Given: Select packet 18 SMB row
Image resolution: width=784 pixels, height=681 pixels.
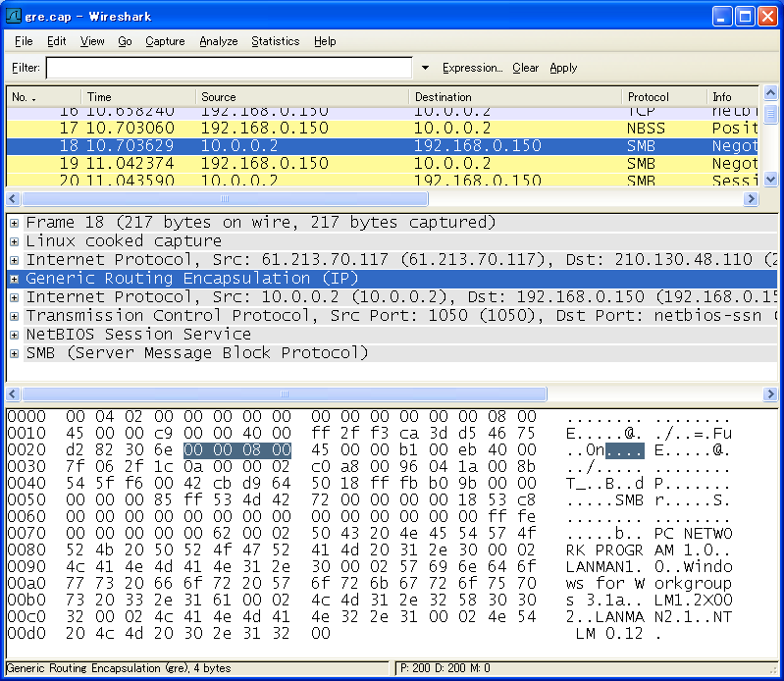Looking at the screenshot, I should [x=383, y=146].
